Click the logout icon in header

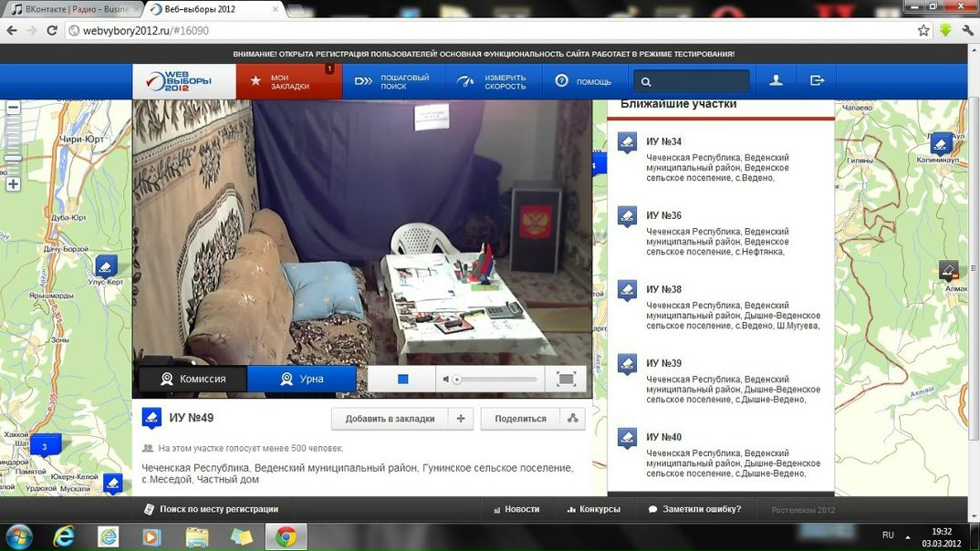(817, 81)
